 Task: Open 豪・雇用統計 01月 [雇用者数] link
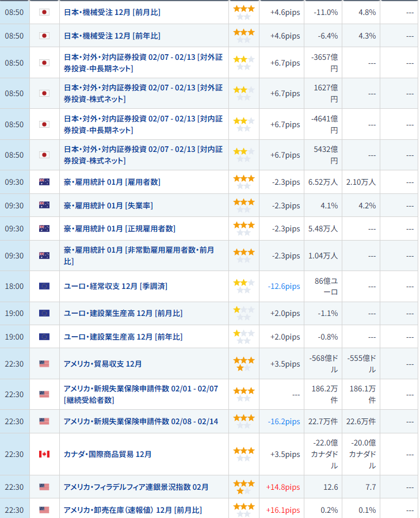coord(112,182)
